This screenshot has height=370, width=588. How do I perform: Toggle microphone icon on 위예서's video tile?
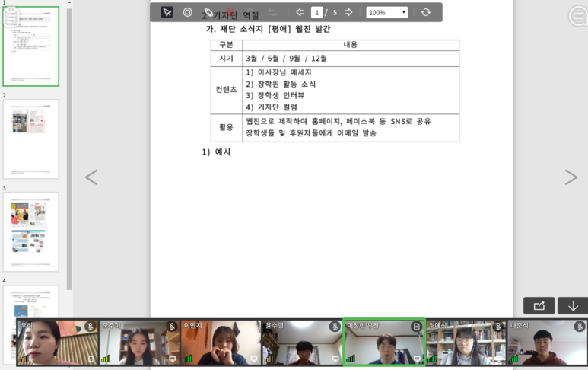(498, 327)
